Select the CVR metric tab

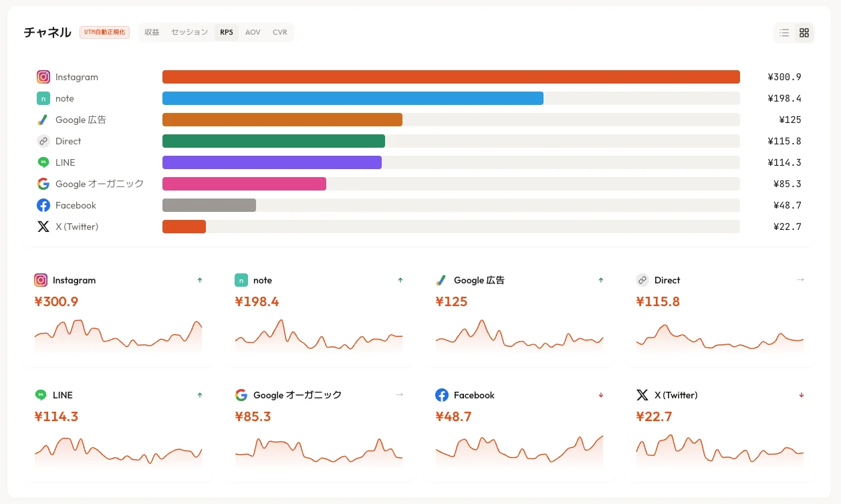279,32
